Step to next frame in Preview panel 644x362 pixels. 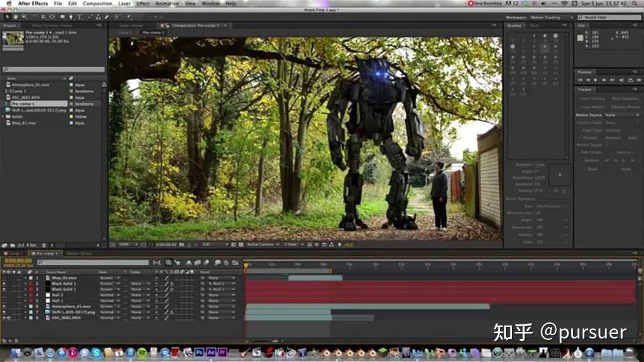(604, 80)
